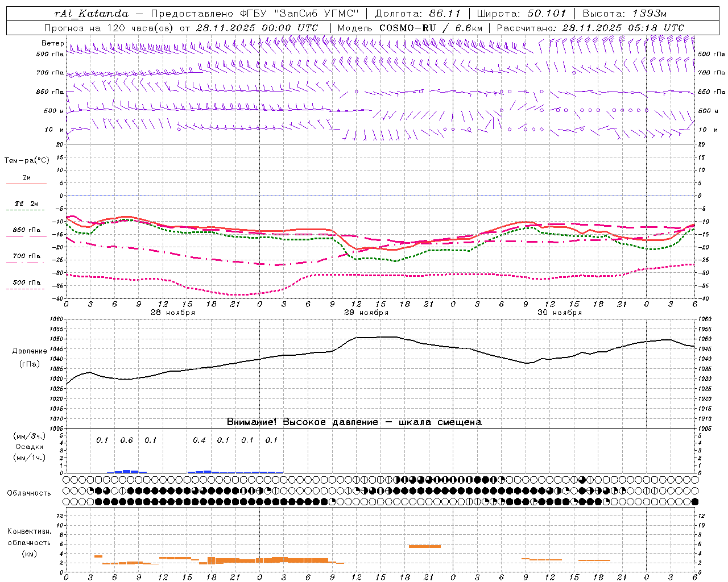Image resolution: width=728 pixels, height=582 pixels.
Task: Click the 'Td 2м' dew point legend entry
Action: [x=26, y=206]
